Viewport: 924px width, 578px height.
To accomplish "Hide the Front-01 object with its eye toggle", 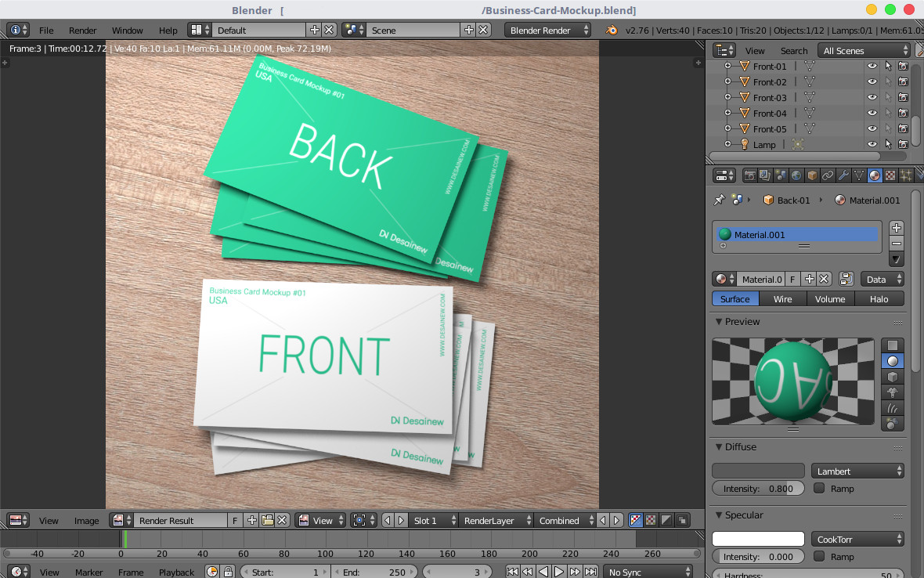I will click(x=872, y=66).
